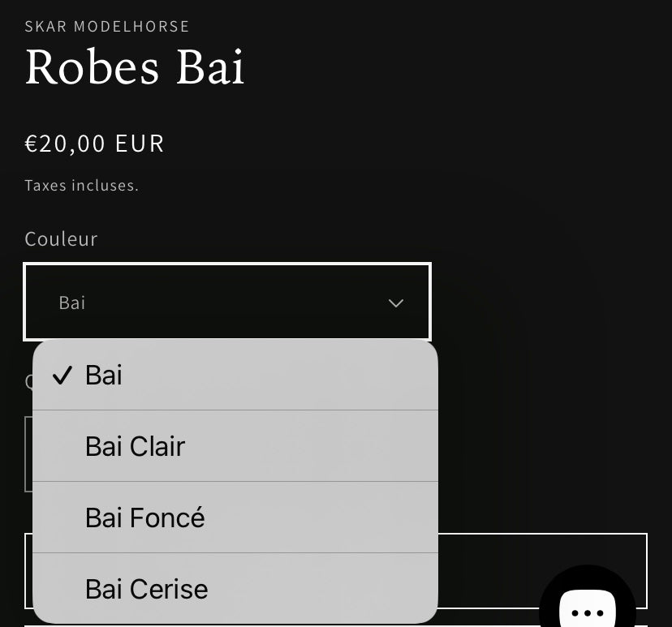Click the €20,00 price amount
This screenshot has height=627, width=672.
66,144
